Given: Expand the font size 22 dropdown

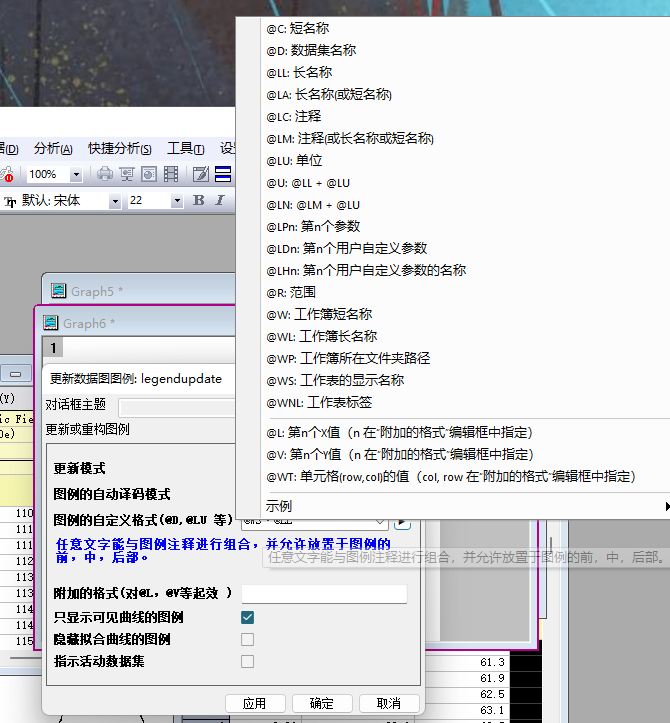Looking at the screenshot, I should pyautogui.click(x=177, y=201).
